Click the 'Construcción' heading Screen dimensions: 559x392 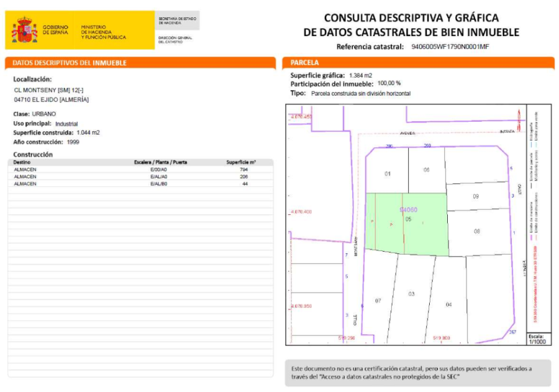pos(33,155)
